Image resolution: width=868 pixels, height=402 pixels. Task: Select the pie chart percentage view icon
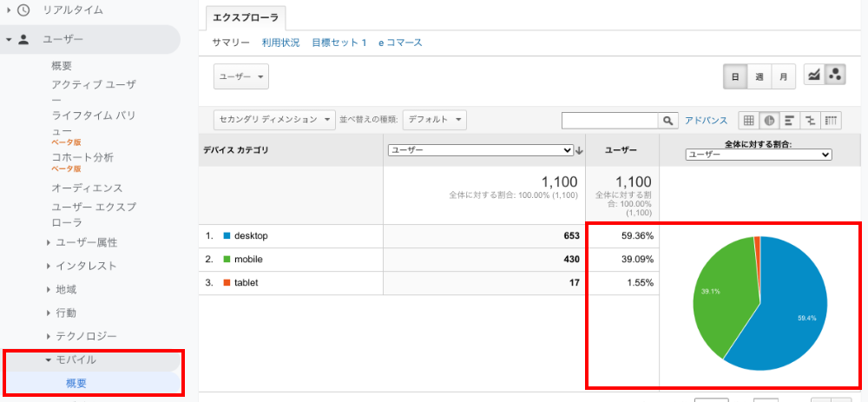coord(769,121)
